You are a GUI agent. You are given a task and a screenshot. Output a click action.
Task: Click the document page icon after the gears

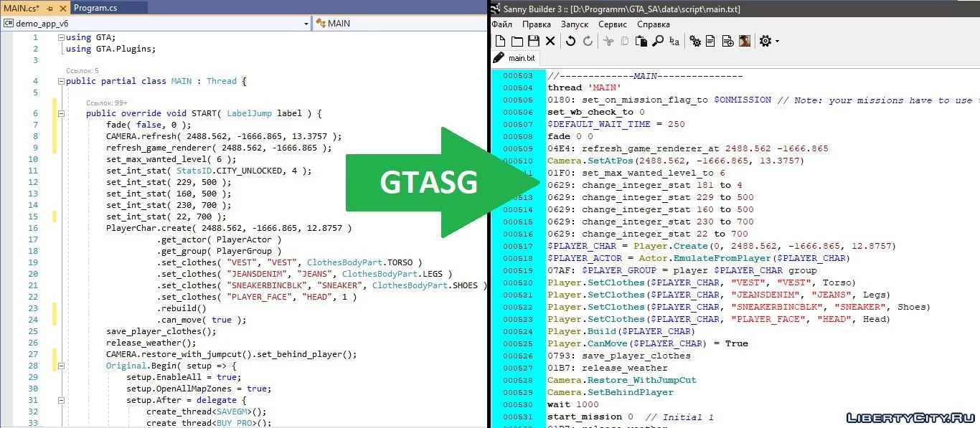click(710, 42)
